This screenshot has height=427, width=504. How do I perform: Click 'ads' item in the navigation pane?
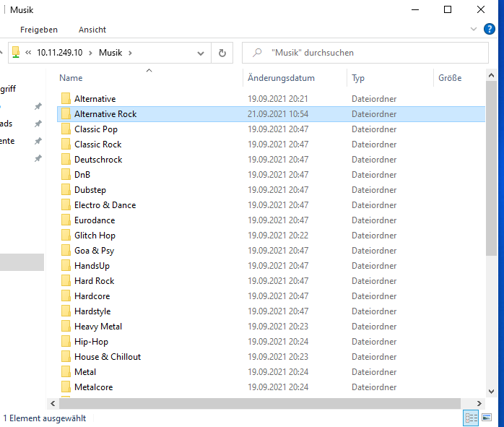(x=6, y=124)
